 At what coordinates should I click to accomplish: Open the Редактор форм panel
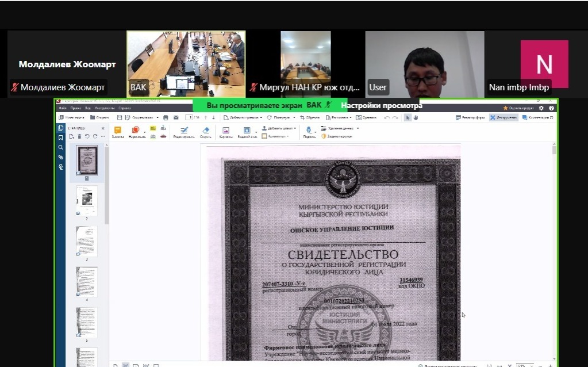coord(470,117)
